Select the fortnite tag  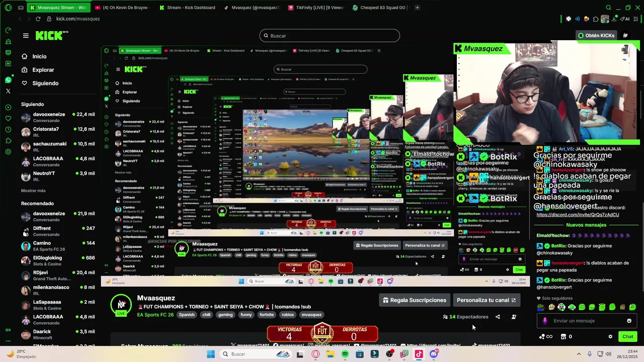(267, 315)
